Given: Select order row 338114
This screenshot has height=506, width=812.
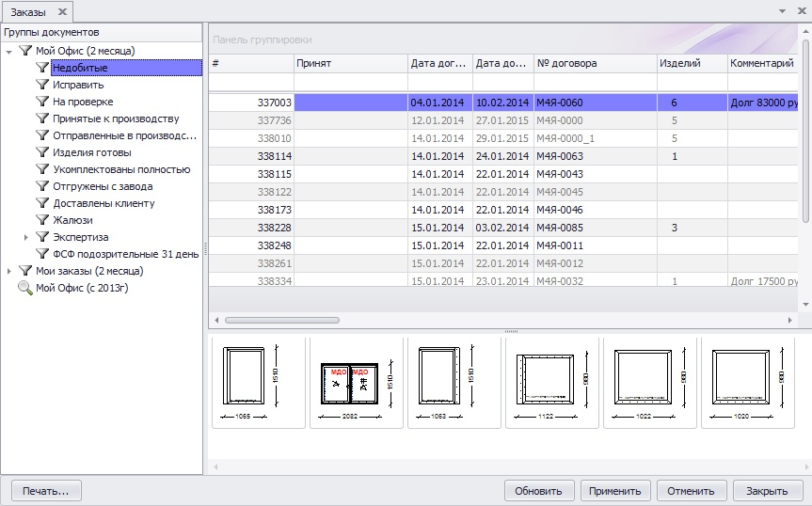Looking at the screenshot, I should click(503, 156).
